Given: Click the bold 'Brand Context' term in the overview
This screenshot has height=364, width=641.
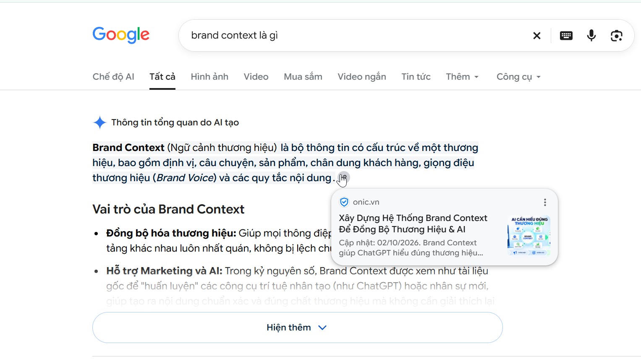Looking at the screenshot, I should click(x=128, y=148).
